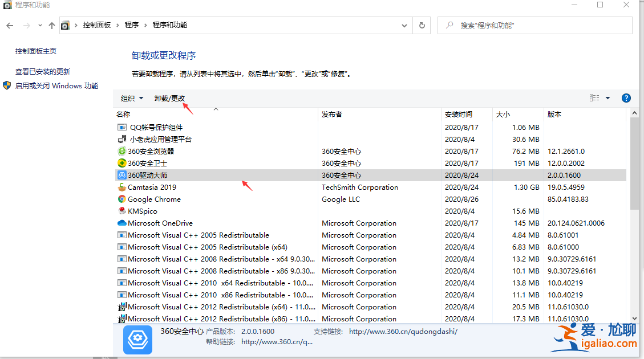Click the Up navigation arrow
The image size is (644, 359).
(x=51, y=25)
